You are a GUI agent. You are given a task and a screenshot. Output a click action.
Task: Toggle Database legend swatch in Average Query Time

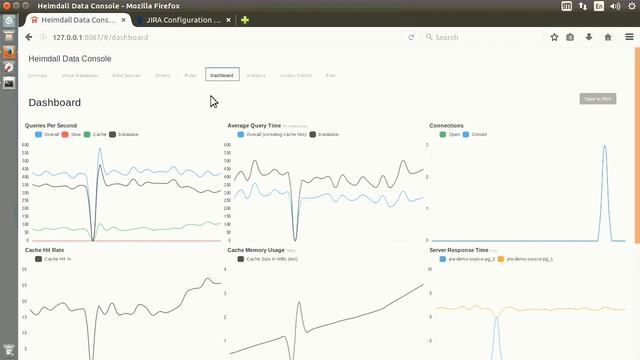click(313, 134)
